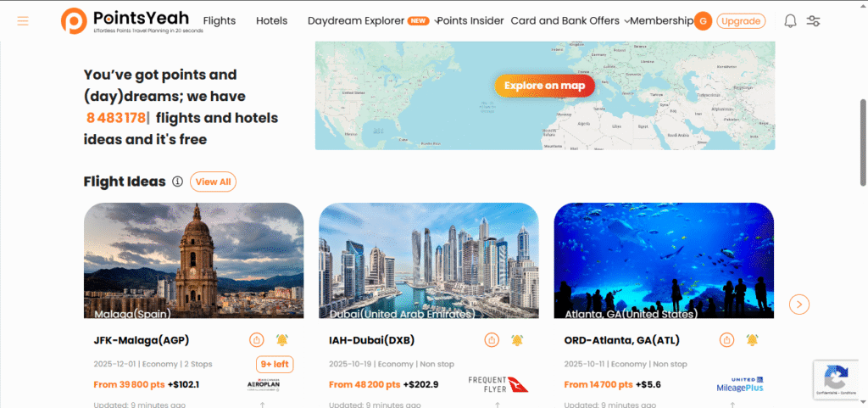Open the Flights menu item
The height and width of the screenshot is (408, 868).
(220, 21)
